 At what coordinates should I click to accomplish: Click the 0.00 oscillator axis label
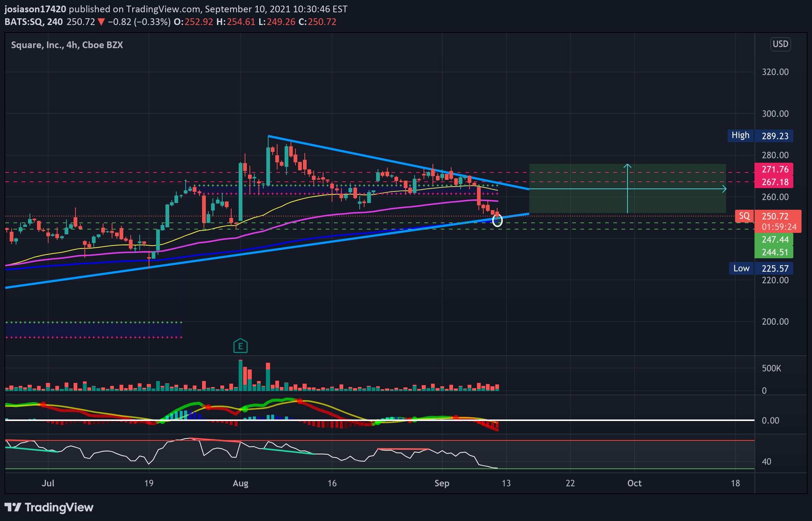pyautogui.click(x=770, y=421)
